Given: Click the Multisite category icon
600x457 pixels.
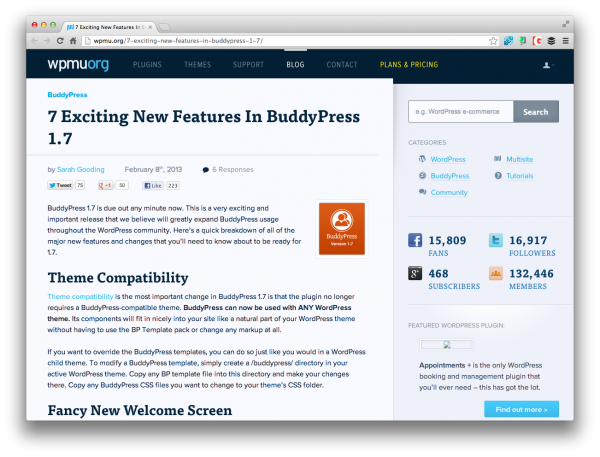Looking at the screenshot, I should point(497,158).
